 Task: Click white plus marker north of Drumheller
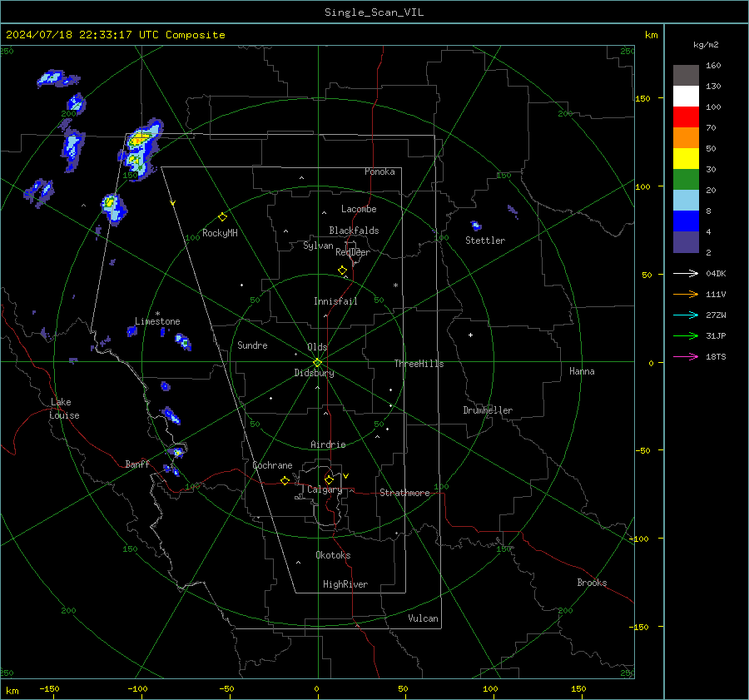tap(470, 335)
